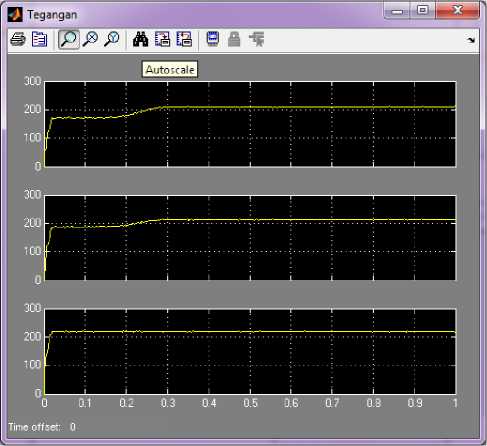
Task: Select the Zoom X-axis tool
Action: [90, 39]
